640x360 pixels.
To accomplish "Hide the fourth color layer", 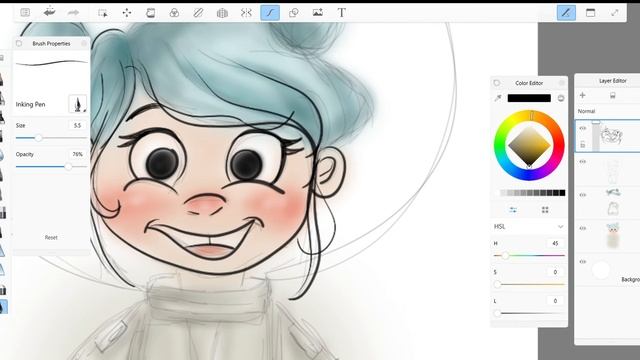I will 582,229.
